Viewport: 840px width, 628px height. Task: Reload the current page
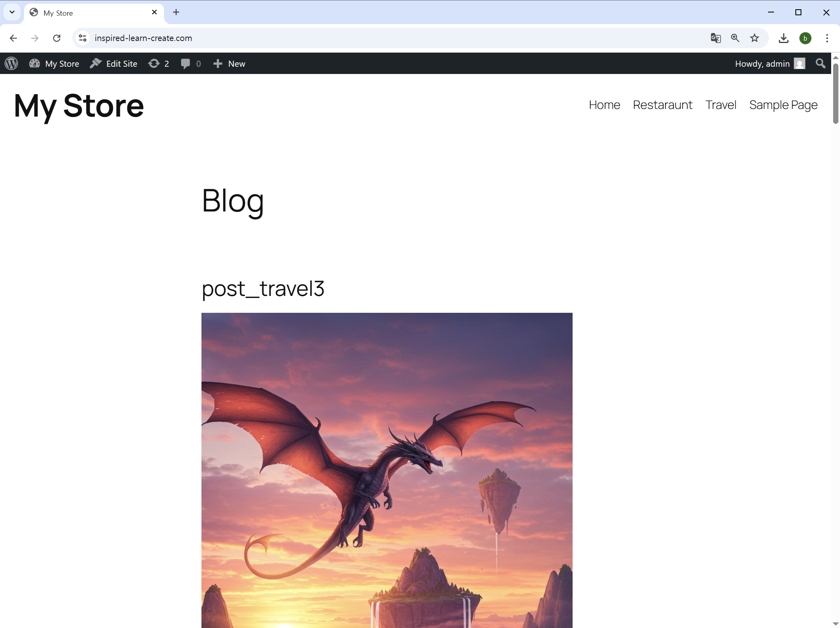coord(57,38)
